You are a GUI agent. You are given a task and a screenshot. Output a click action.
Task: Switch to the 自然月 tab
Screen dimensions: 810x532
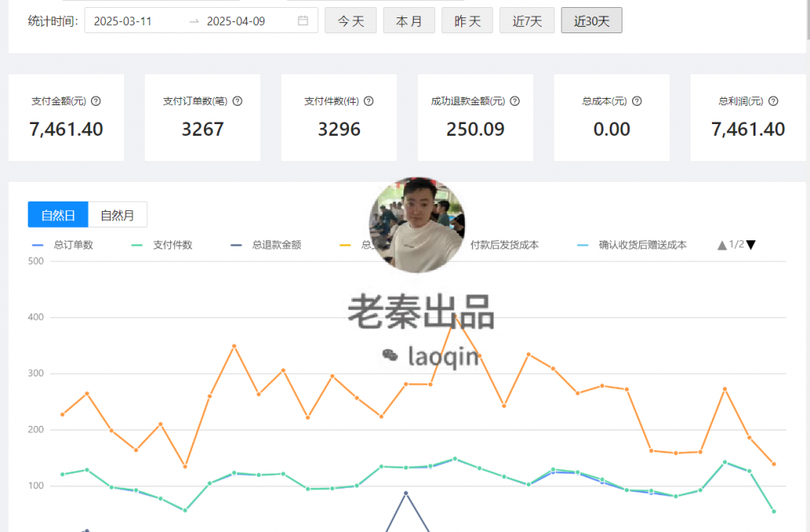click(116, 214)
